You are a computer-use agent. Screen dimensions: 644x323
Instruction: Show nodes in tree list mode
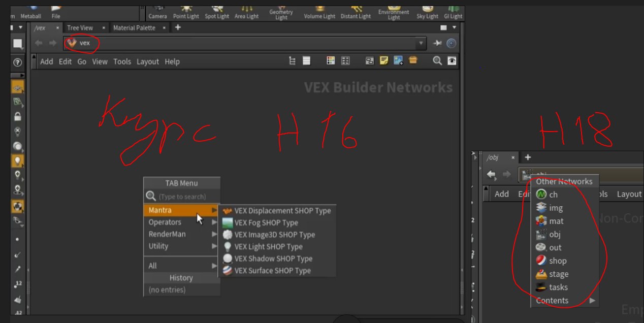(x=293, y=61)
